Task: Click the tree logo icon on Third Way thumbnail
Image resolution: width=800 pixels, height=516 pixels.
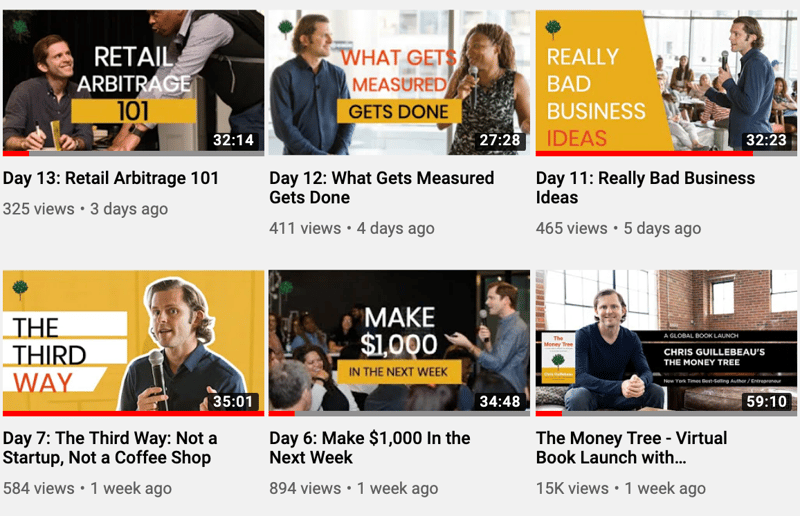Action: (20, 289)
